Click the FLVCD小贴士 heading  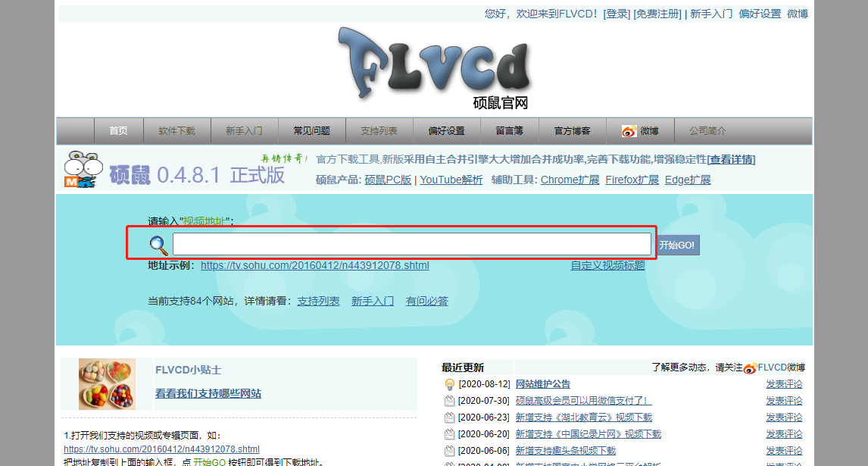coord(188,370)
